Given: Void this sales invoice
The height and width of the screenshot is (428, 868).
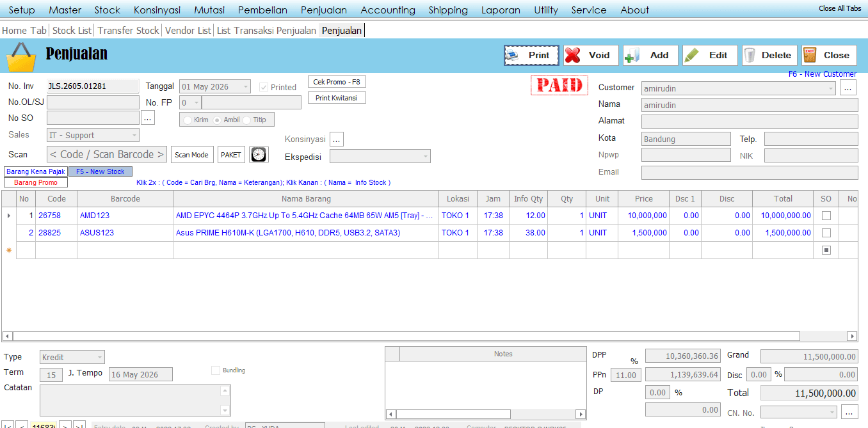Looking at the screenshot, I should pyautogui.click(x=591, y=55).
